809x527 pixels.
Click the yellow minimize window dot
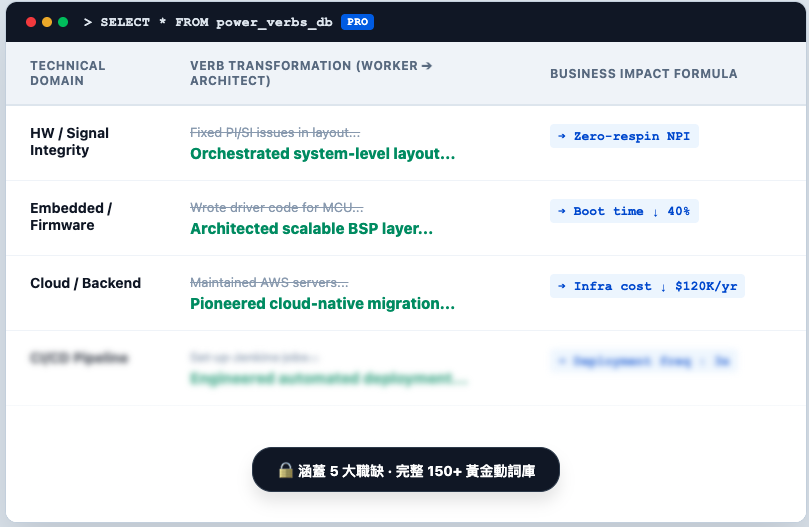coord(47,22)
